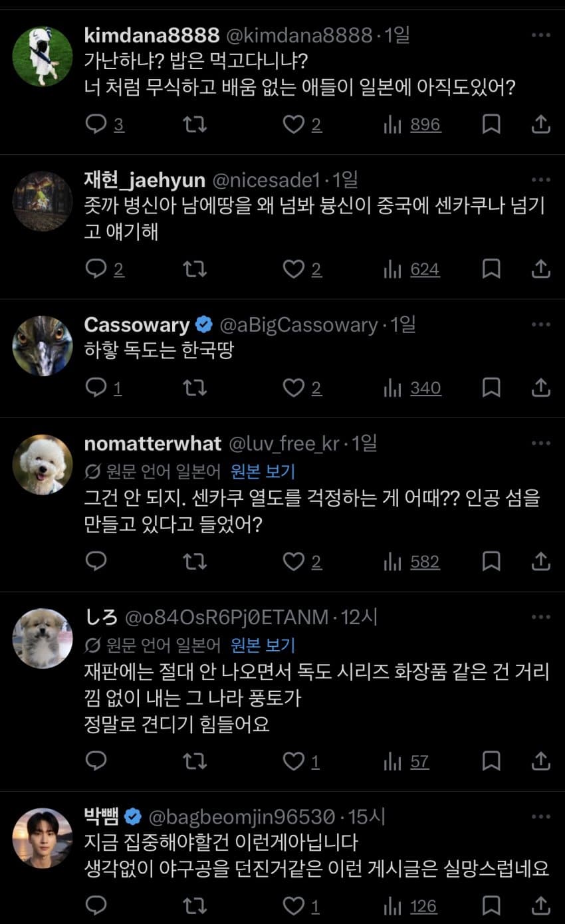Open @aBigCassowary username link
This screenshot has width=565, height=924.
pyautogui.click(x=298, y=325)
